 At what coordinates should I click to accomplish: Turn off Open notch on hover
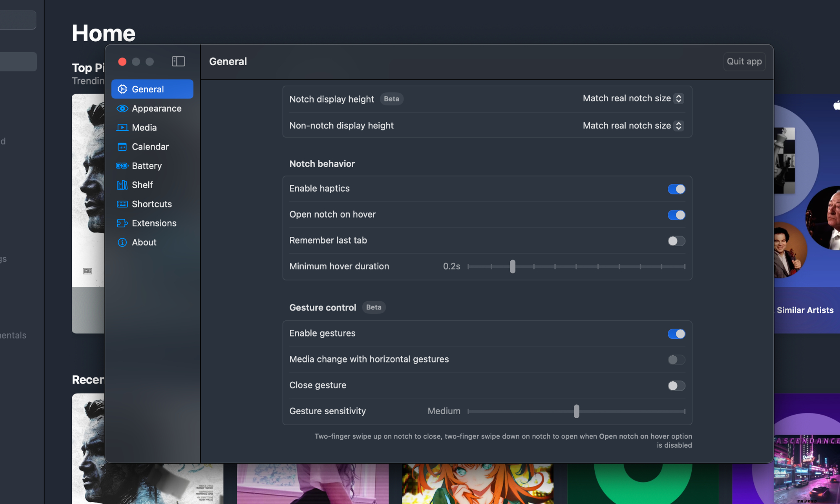point(676,215)
